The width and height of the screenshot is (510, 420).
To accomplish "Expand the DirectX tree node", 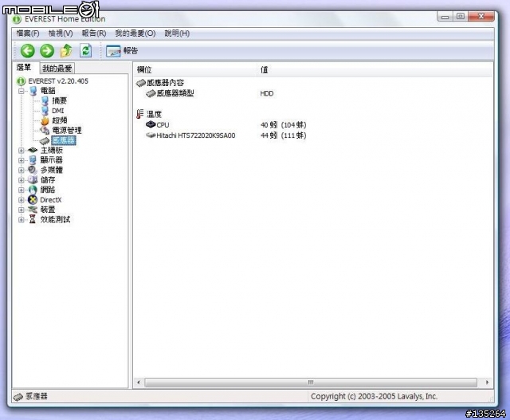I will [x=22, y=200].
